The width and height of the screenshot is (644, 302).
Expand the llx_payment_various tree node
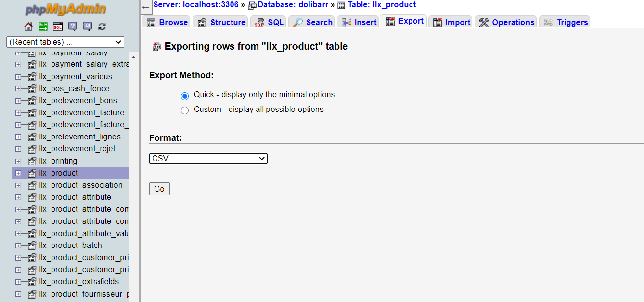pos(18,77)
